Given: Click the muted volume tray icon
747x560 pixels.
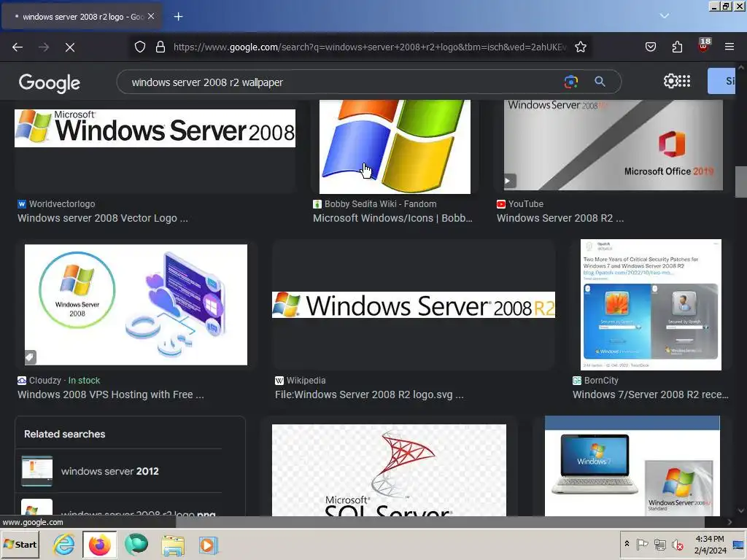Looking at the screenshot, I should coord(677,544).
